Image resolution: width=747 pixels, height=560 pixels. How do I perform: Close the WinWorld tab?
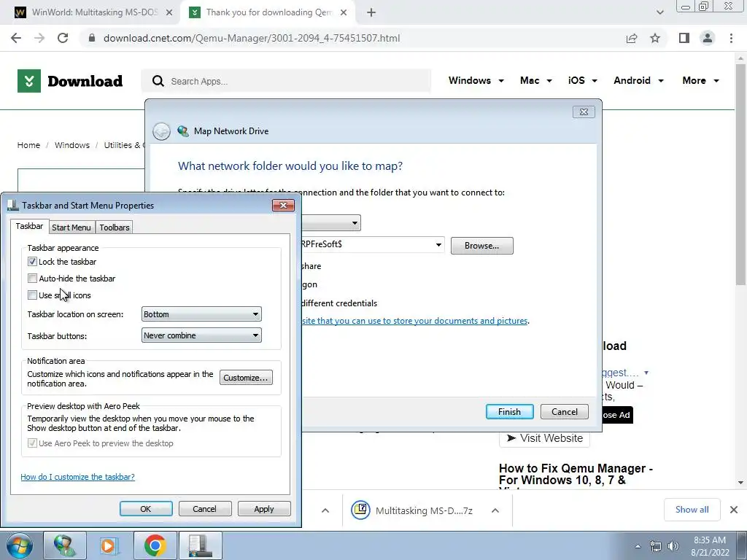point(169,12)
